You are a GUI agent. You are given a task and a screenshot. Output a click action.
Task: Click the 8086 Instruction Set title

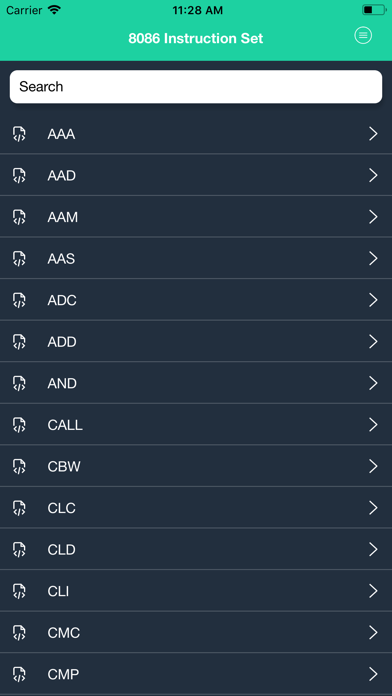click(x=196, y=39)
